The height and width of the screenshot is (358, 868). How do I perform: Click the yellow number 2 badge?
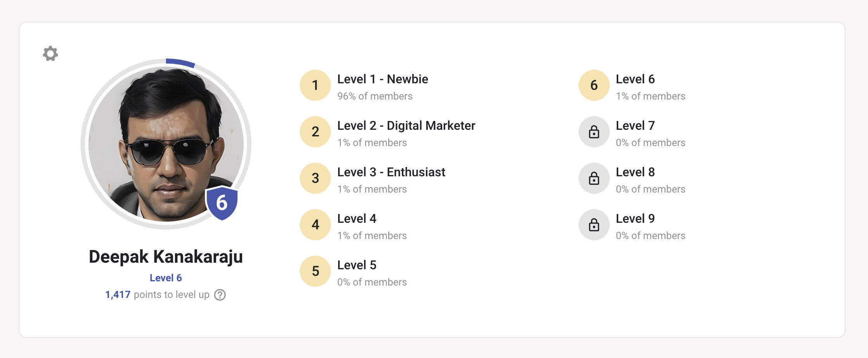tap(315, 132)
